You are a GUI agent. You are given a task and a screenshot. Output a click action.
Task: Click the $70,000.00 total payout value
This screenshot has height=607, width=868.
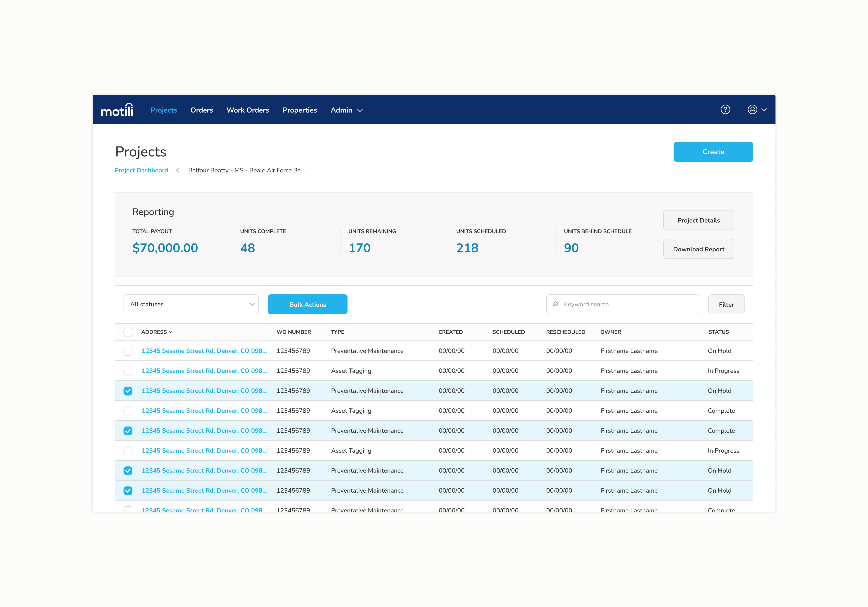point(165,248)
